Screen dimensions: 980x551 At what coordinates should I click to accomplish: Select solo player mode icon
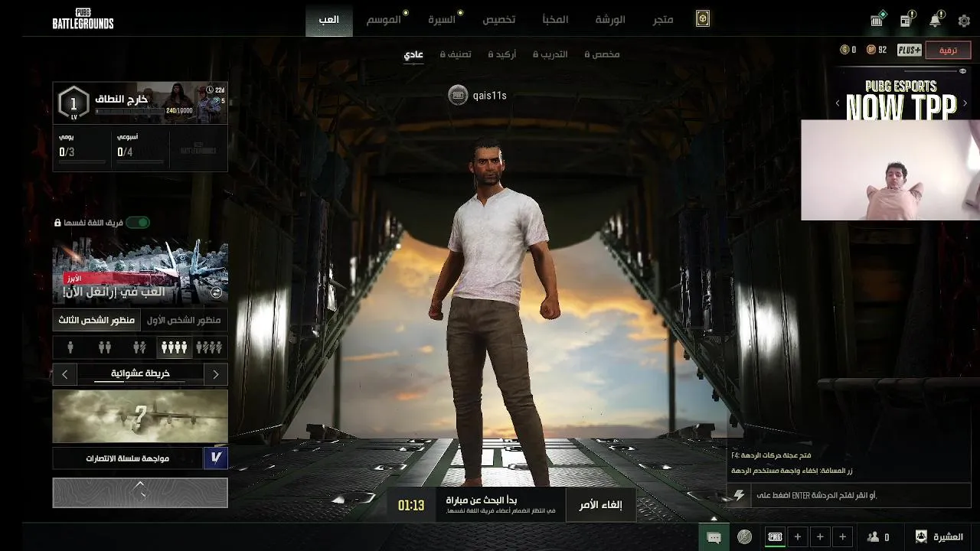point(70,347)
